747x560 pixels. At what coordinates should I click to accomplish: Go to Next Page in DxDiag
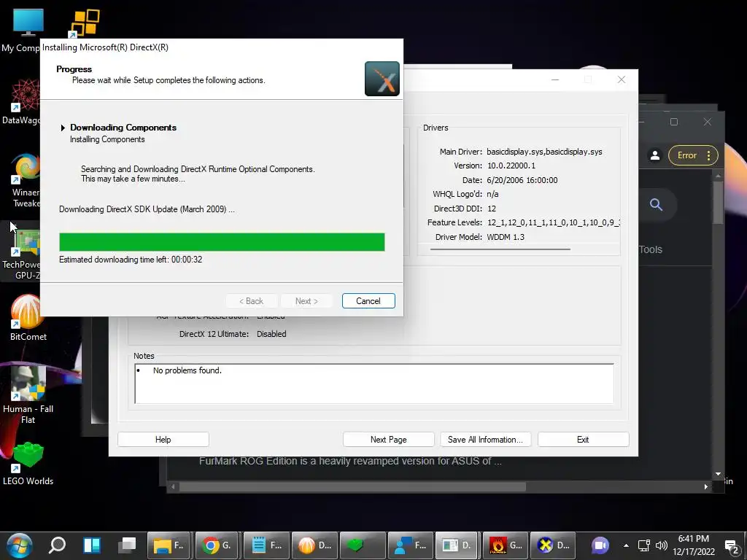pyautogui.click(x=388, y=440)
